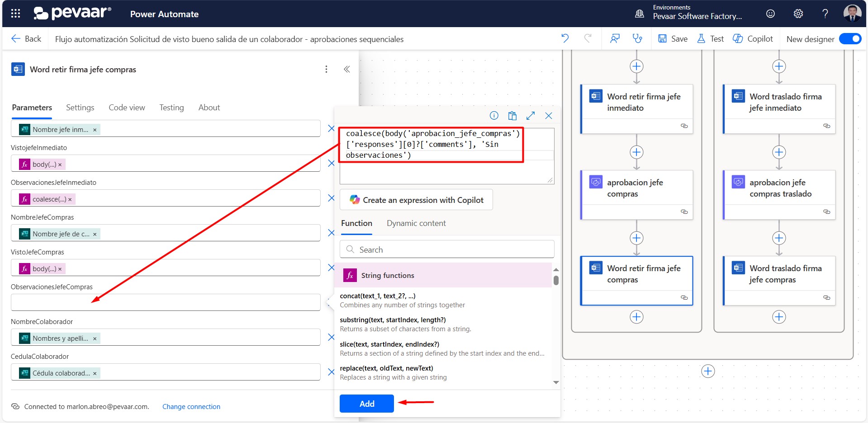The width and height of the screenshot is (868, 423).
Task: Click the Save button
Action: click(673, 39)
